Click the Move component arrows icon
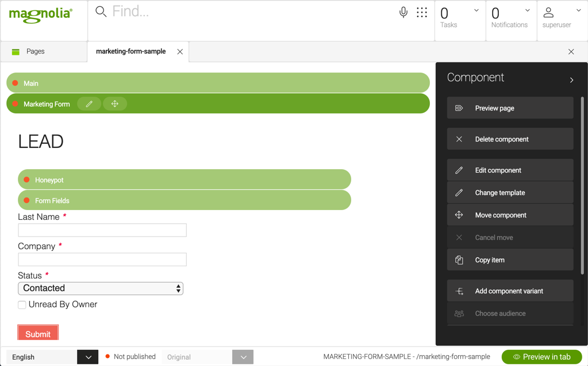 459,215
